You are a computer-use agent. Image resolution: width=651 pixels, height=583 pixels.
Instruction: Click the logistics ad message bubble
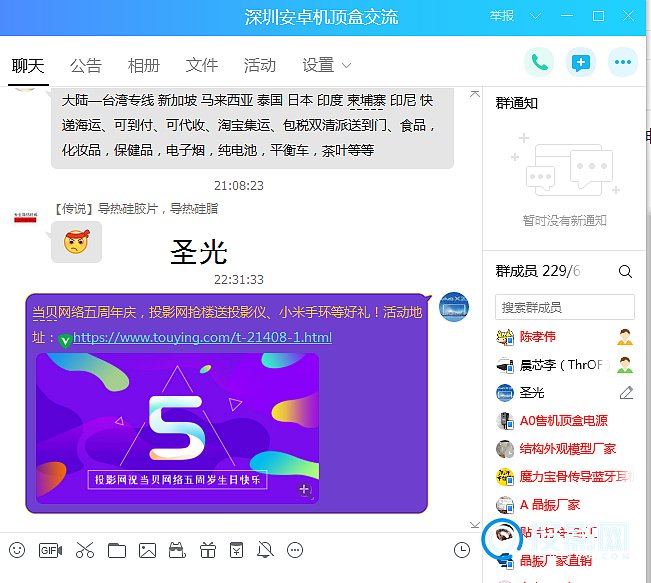[252, 127]
